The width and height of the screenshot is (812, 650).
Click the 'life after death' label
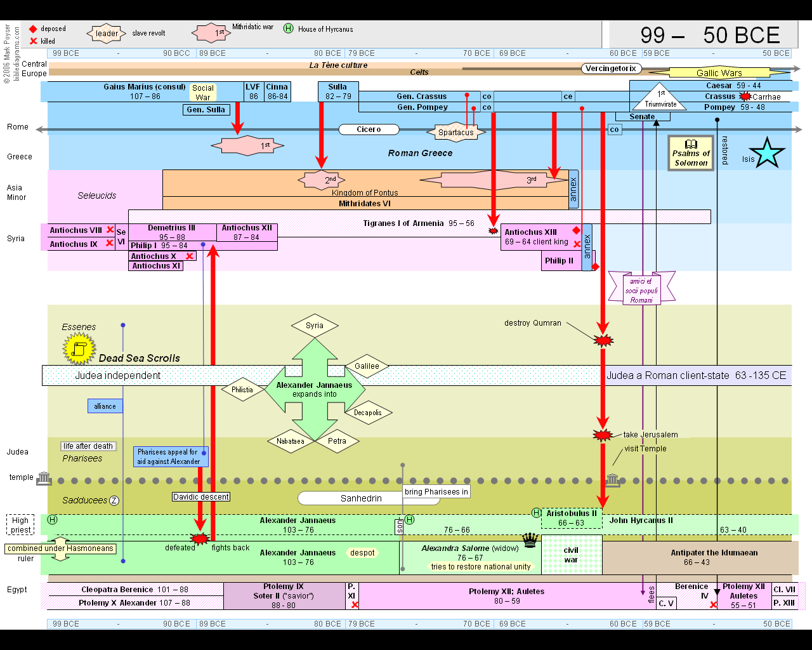tap(88, 446)
